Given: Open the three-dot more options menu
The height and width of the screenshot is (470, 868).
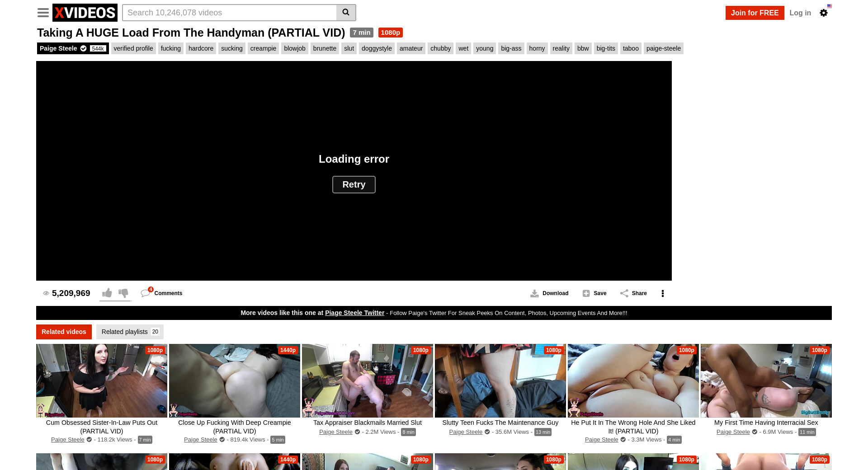Looking at the screenshot, I should point(663,293).
